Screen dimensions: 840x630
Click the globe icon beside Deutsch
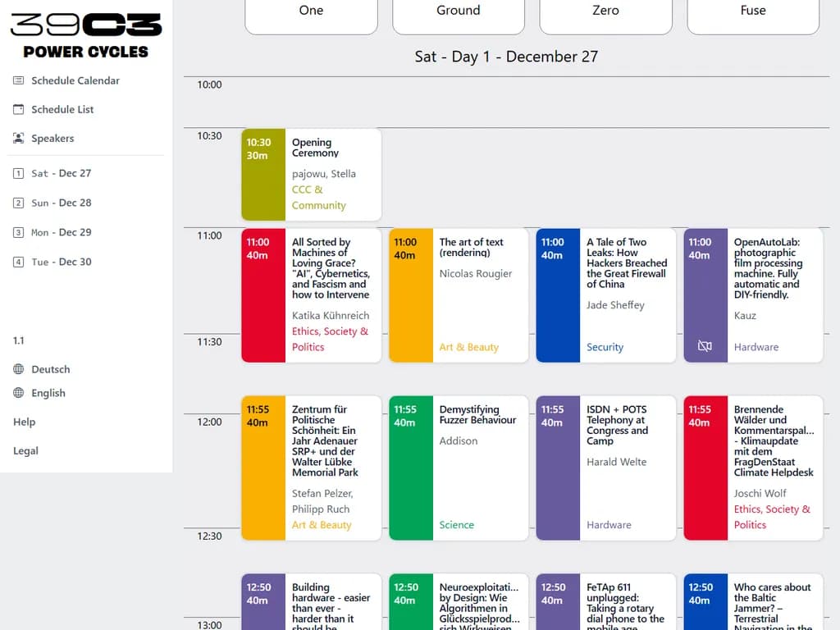(19, 369)
